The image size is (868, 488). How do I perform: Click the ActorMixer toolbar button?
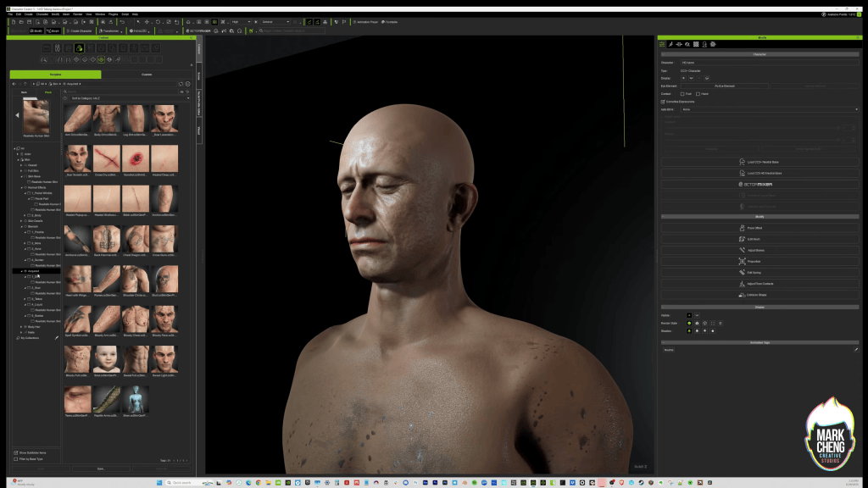tap(198, 31)
